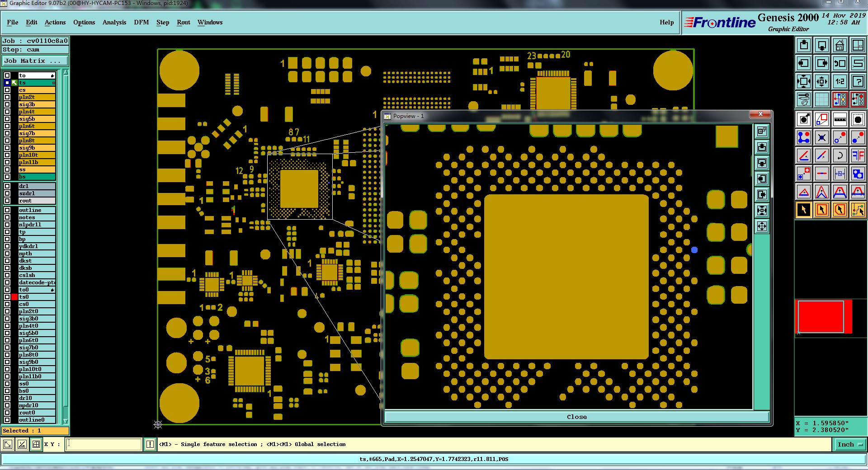
Task: Select the notes layer name row
Action: pyautogui.click(x=37, y=217)
